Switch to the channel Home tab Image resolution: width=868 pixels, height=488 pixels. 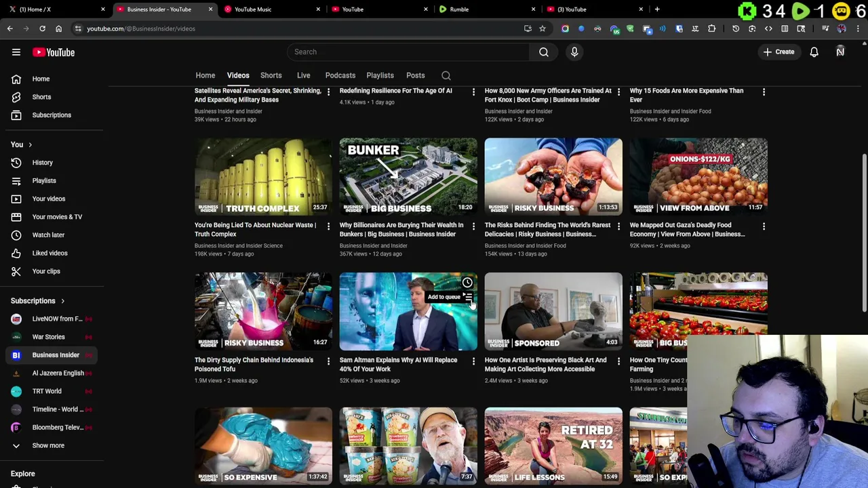205,76
